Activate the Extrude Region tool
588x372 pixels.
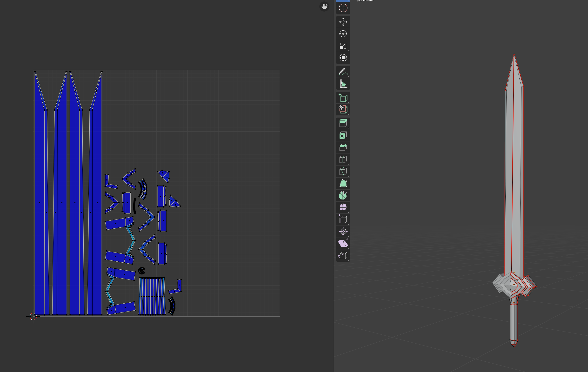343,123
